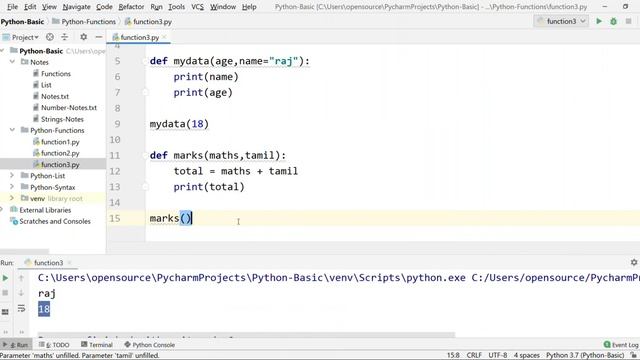This screenshot has width=640, height=360.
Task: Open the Python Console tab
Action: [149, 344]
